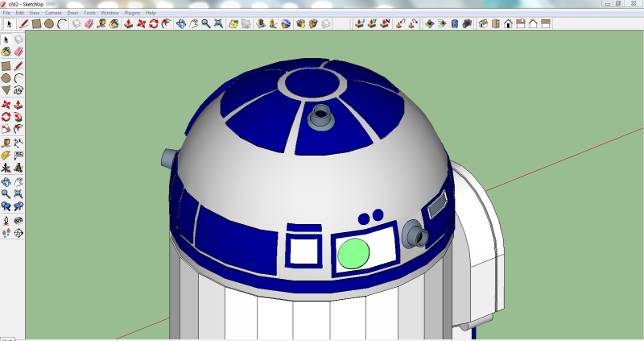This screenshot has height=341, width=644.
Task: Select the Move tool in top toolbar
Action: point(142,24)
